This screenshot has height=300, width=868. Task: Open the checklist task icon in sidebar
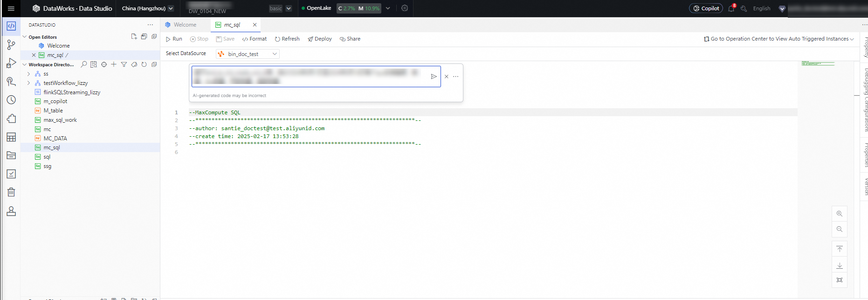[x=11, y=174]
